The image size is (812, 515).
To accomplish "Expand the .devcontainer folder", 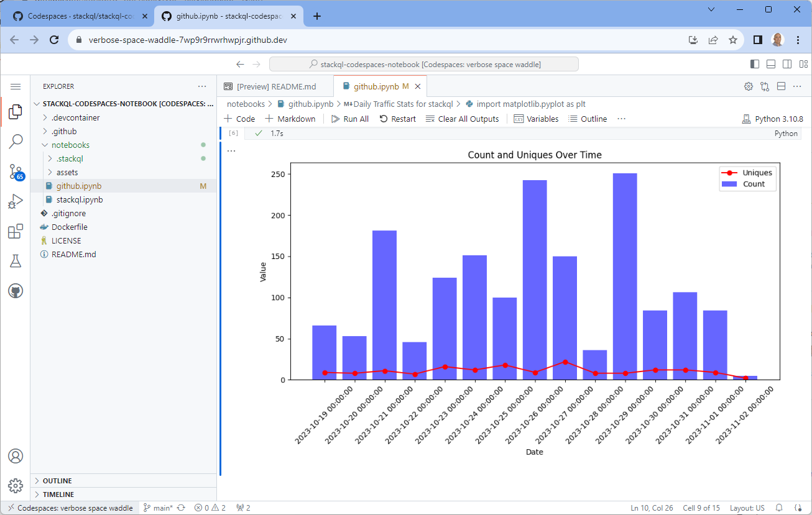I will click(x=75, y=117).
